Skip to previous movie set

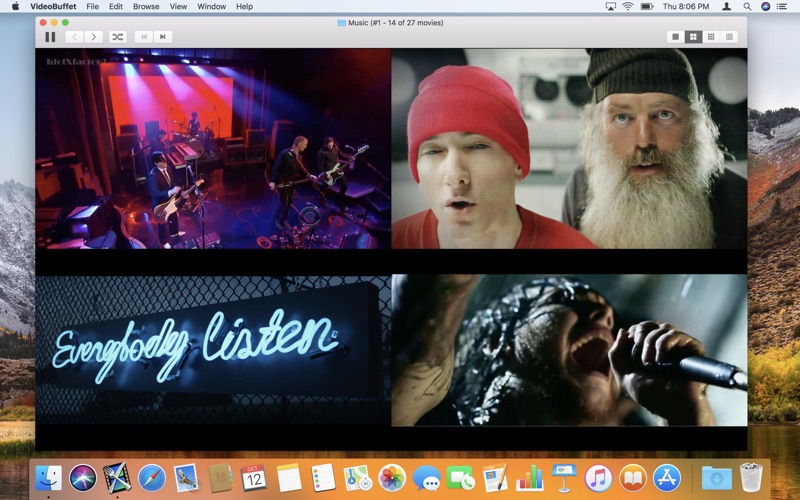tap(144, 37)
